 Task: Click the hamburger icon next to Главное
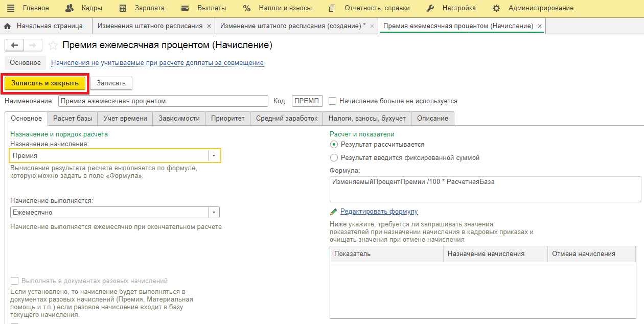[x=11, y=8]
